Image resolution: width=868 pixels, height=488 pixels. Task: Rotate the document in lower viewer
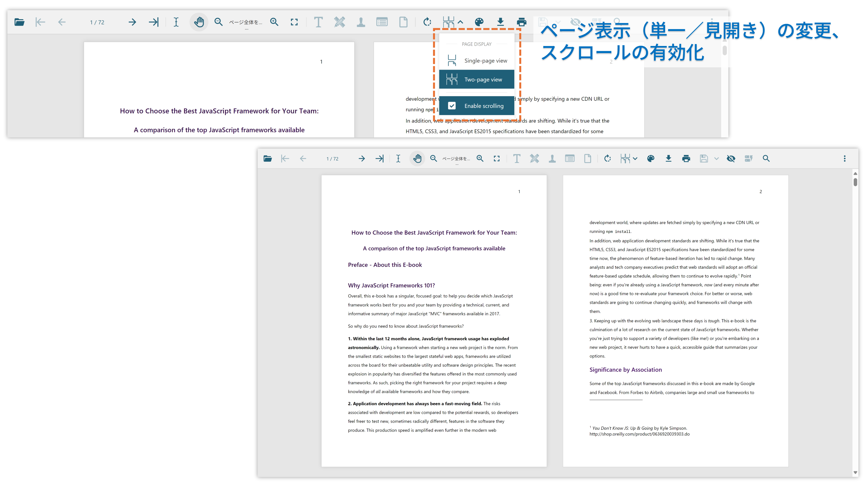click(608, 159)
